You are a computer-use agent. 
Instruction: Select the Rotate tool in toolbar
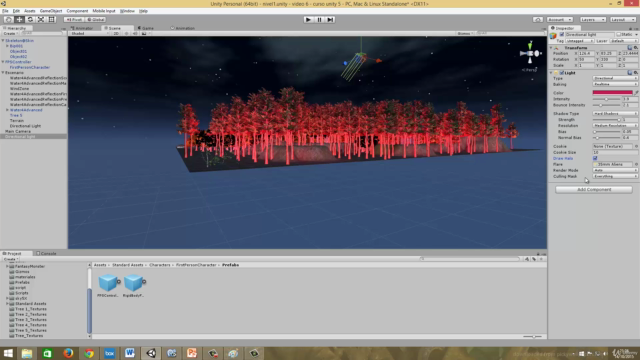click(x=30, y=20)
